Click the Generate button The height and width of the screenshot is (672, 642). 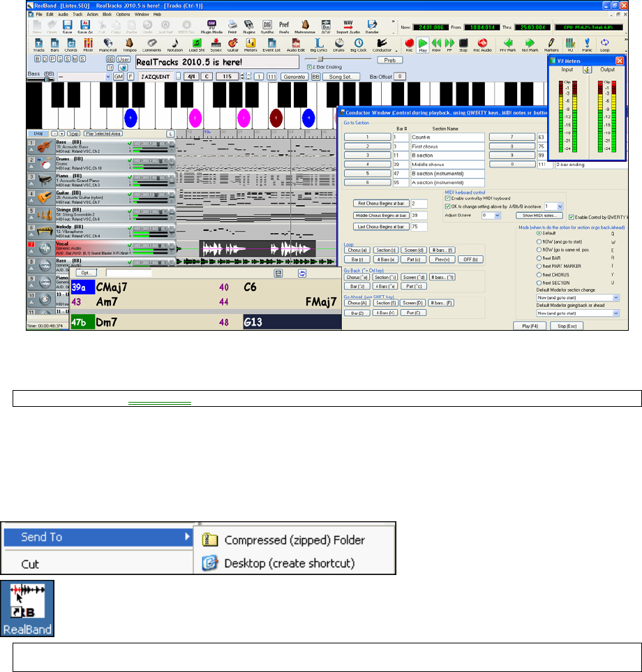tap(294, 77)
